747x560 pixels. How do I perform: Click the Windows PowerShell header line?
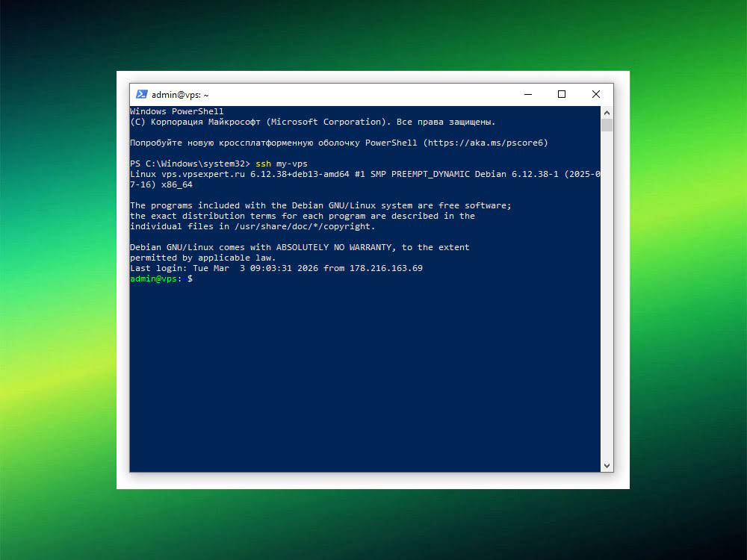coord(176,111)
